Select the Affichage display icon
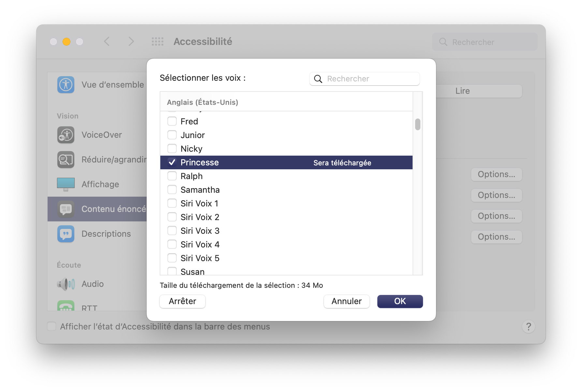The height and width of the screenshot is (392, 582). [66, 184]
